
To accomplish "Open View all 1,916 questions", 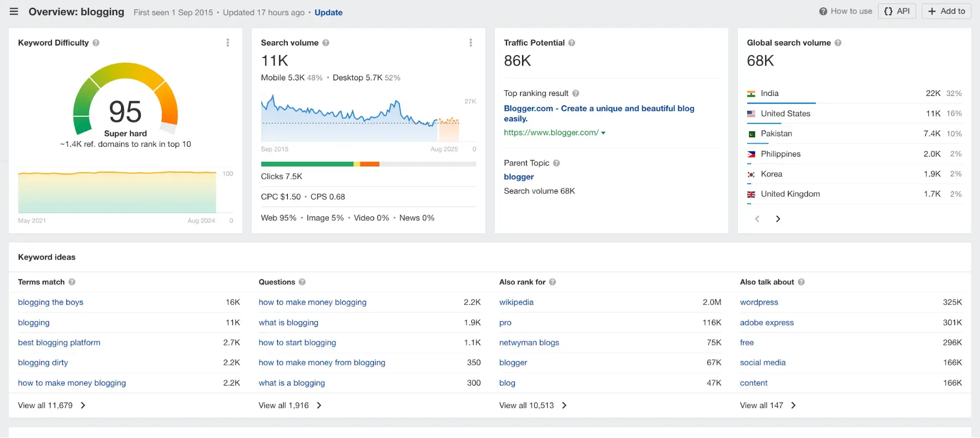I will click(x=290, y=405).
